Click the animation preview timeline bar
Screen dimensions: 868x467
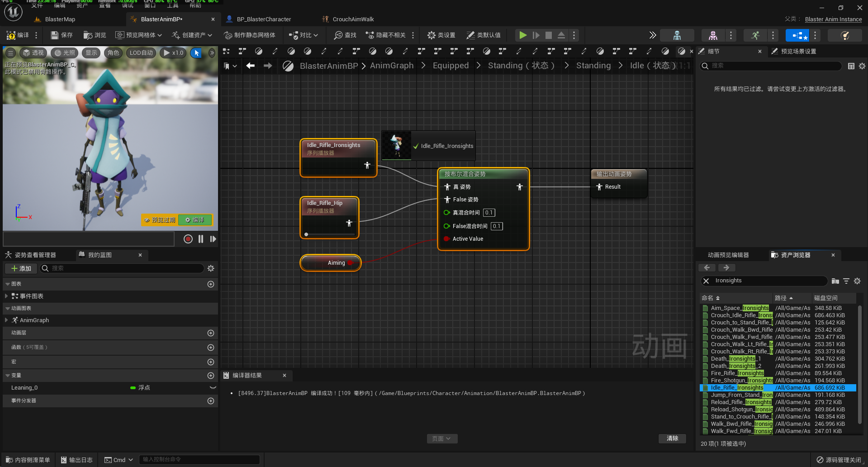89,239
